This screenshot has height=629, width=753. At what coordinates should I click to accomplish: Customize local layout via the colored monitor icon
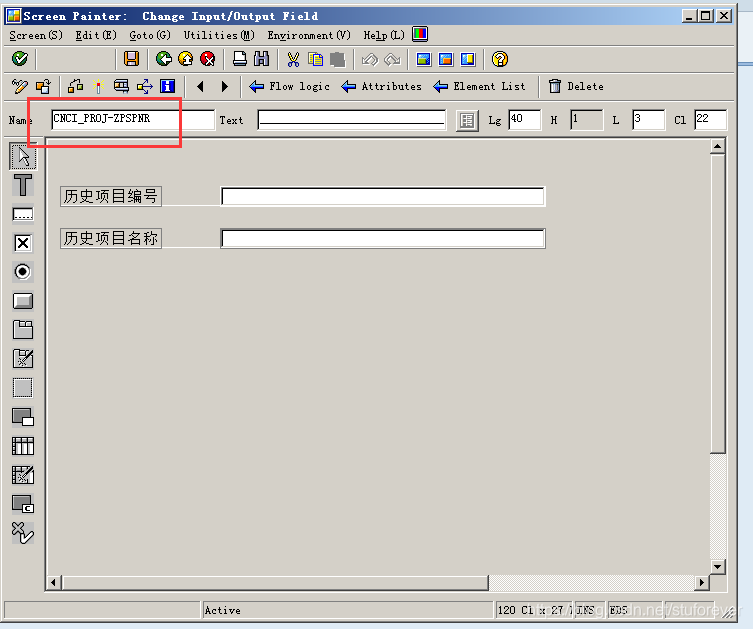click(420, 34)
